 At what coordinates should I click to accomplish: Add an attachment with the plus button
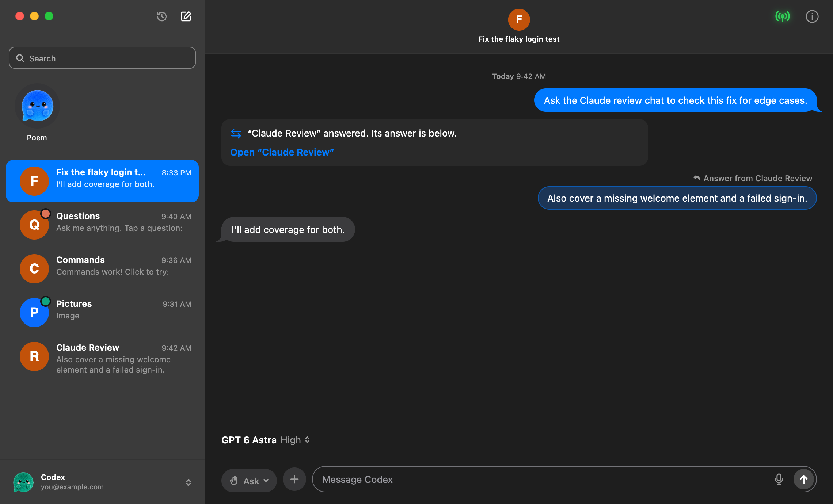click(x=294, y=479)
